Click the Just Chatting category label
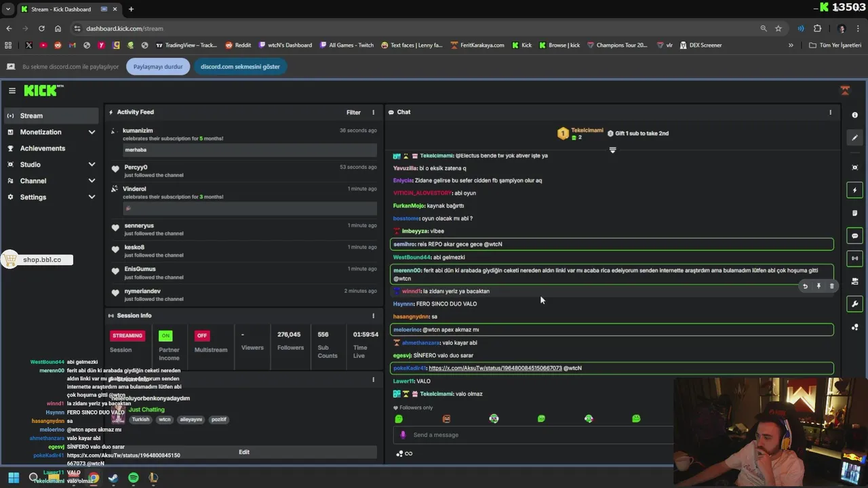 coord(146,409)
